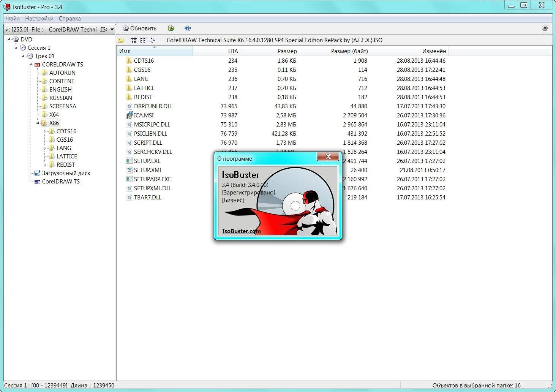556x392 pixels.
Task: Sort by the Имя column header
Action: tap(155, 51)
